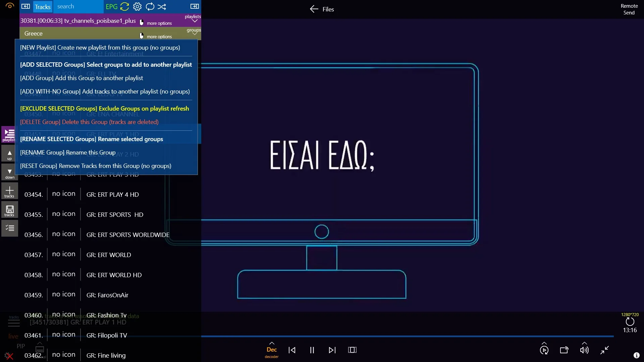Choose DELETE Group option

click(x=89, y=122)
